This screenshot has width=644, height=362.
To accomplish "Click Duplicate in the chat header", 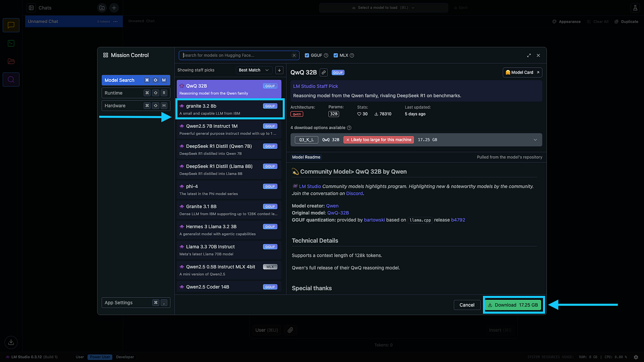I will [x=627, y=22].
